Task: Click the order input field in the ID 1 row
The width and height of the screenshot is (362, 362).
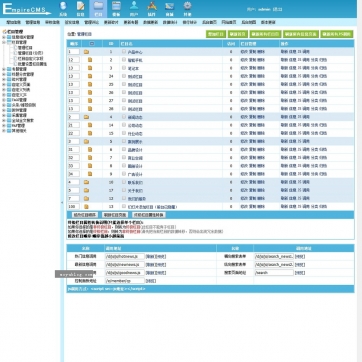Action: pyautogui.click(x=74, y=52)
